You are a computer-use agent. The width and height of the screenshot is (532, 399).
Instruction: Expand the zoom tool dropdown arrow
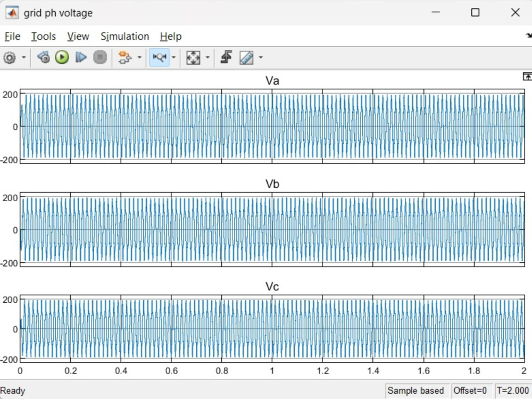coord(174,57)
